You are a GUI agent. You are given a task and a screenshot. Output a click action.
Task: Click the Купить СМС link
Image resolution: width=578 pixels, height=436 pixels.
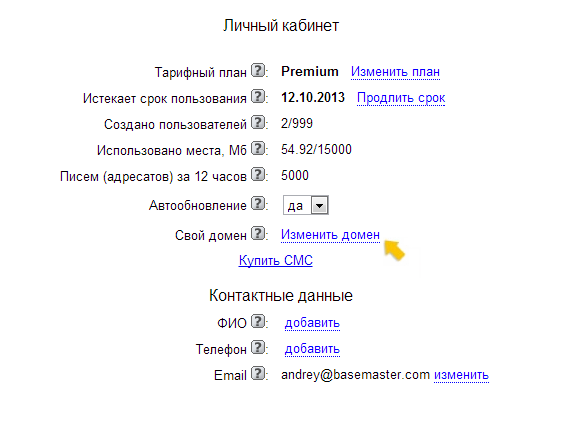point(276,261)
